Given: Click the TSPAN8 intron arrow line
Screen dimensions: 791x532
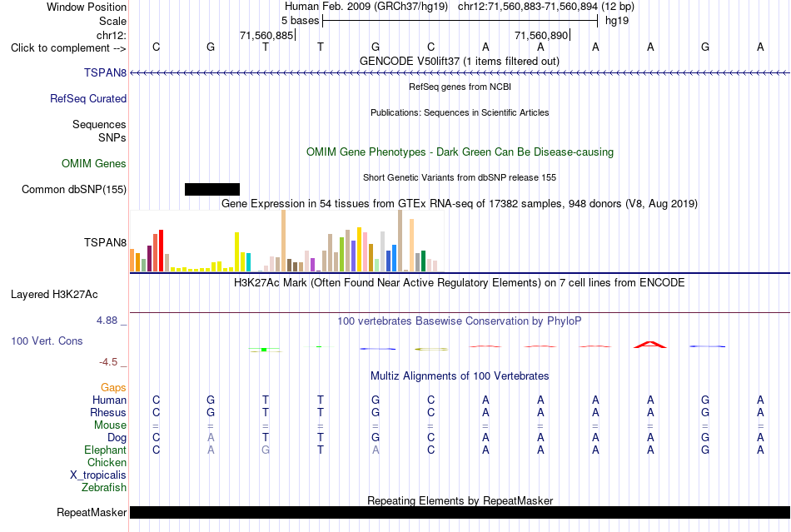Looking at the screenshot, I should click(460, 73).
